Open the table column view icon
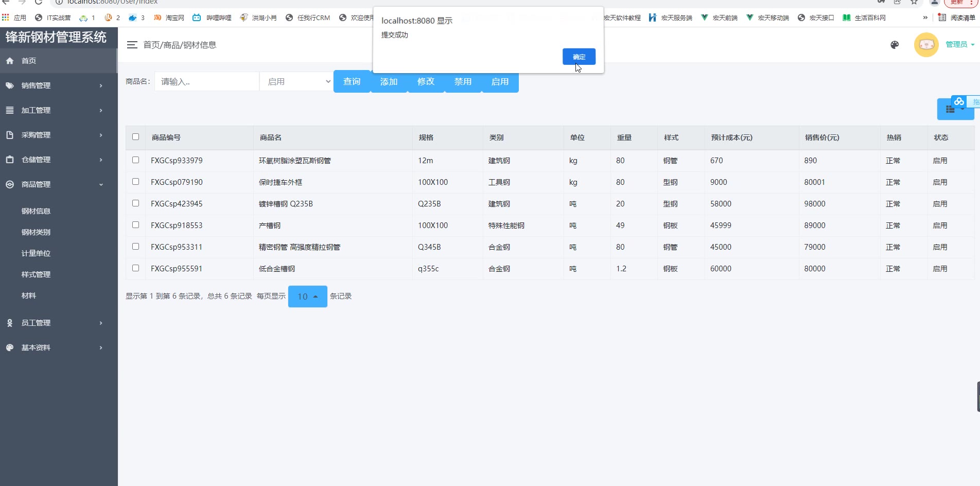The width and height of the screenshot is (980, 486). (950, 109)
